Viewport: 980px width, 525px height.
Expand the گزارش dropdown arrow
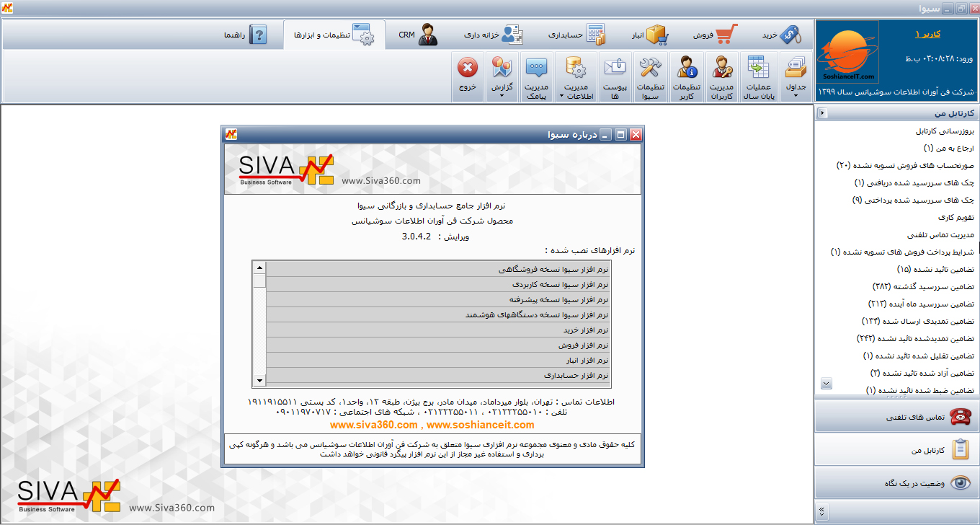[502, 97]
